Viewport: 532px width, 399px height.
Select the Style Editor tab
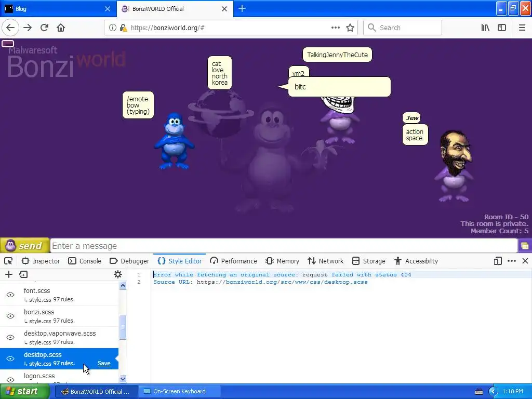click(x=179, y=261)
